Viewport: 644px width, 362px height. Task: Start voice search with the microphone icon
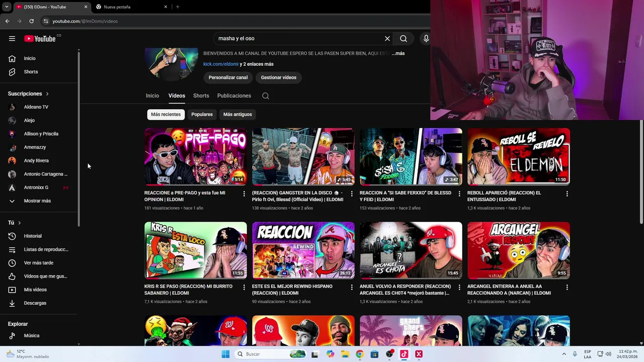click(x=426, y=38)
